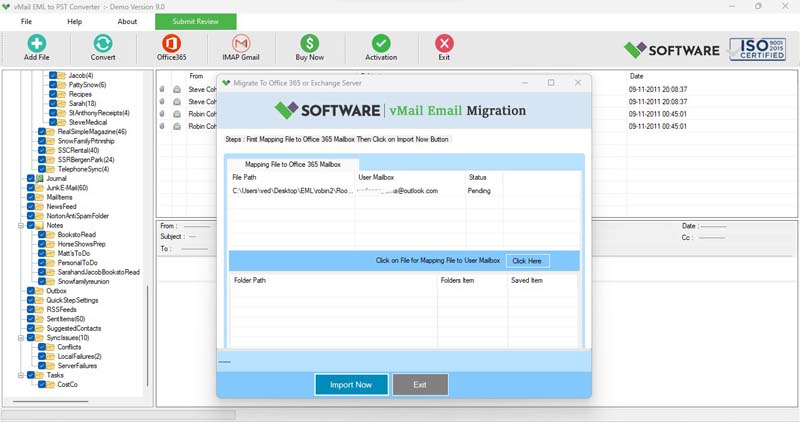The image size is (800, 422).
Task: Click the Buy Now dollar icon
Action: coord(310,43)
